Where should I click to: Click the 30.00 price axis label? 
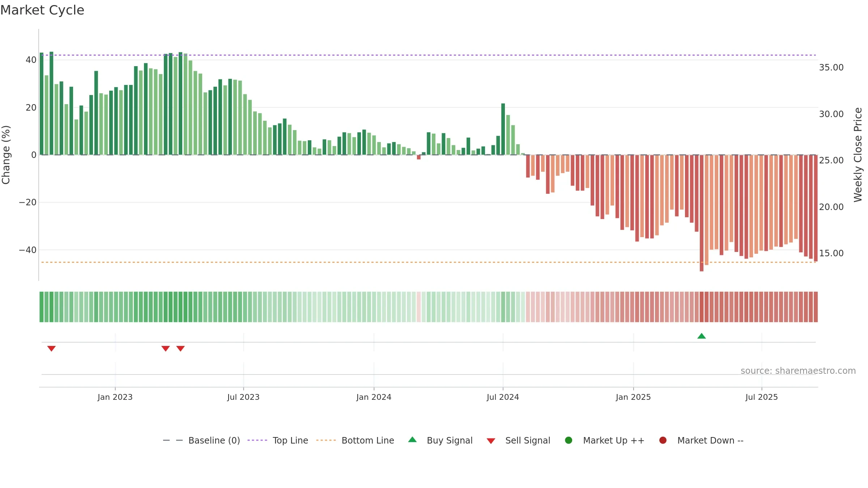(x=831, y=114)
